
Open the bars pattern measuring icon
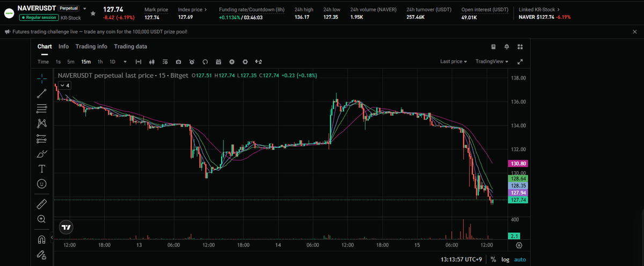click(138, 61)
